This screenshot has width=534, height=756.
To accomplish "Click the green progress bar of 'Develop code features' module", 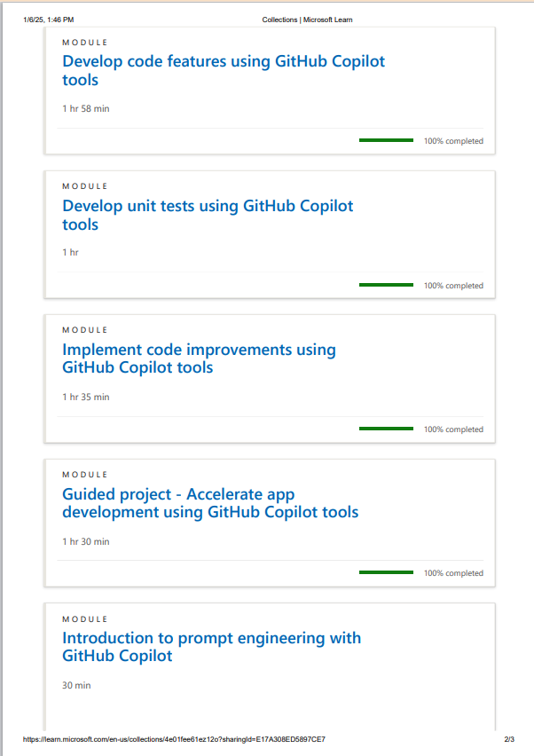I will click(x=386, y=140).
